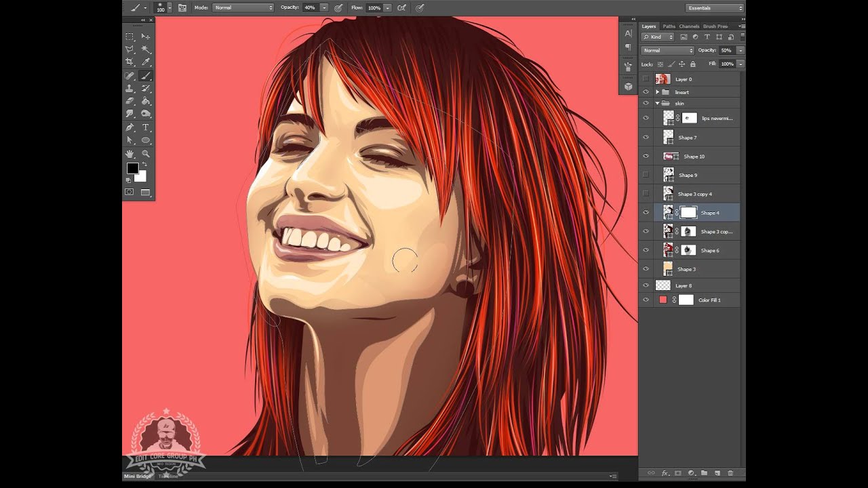The image size is (868, 488).
Task: Hide the Shape 6 layer
Action: (x=646, y=250)
